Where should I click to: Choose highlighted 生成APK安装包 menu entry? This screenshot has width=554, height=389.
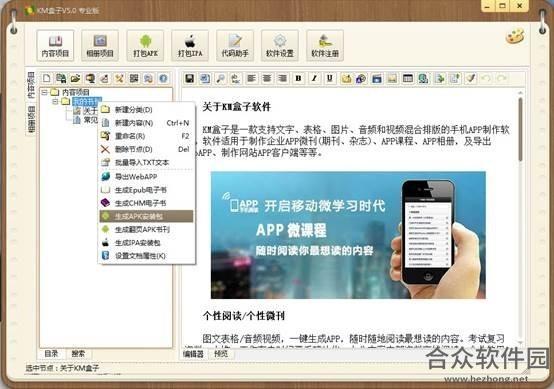[x=146, y=216]
